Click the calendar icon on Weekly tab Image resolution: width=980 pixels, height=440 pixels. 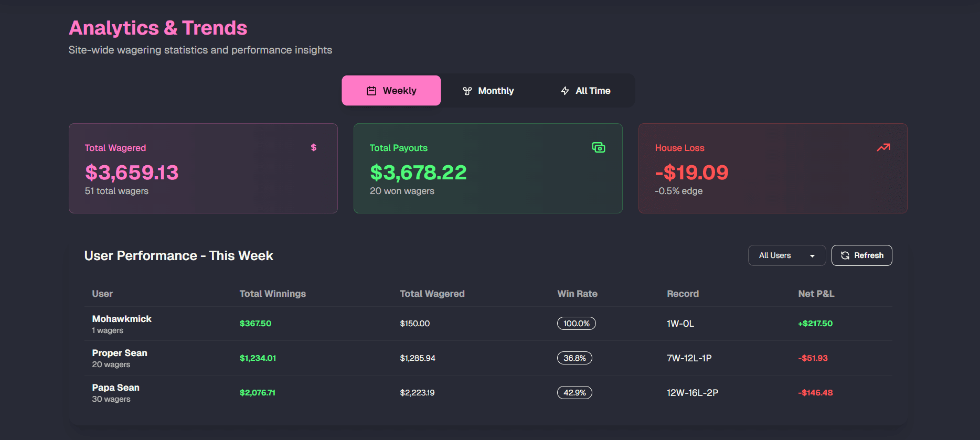[x=371, y=91]
